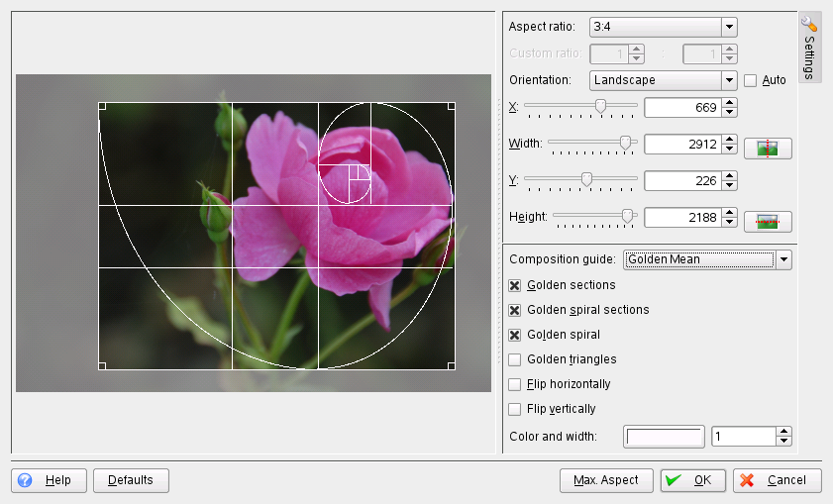The image size is (833, 504).
Task: Cancel the aspect ratio crop dialog
Action: click(778, 480)
